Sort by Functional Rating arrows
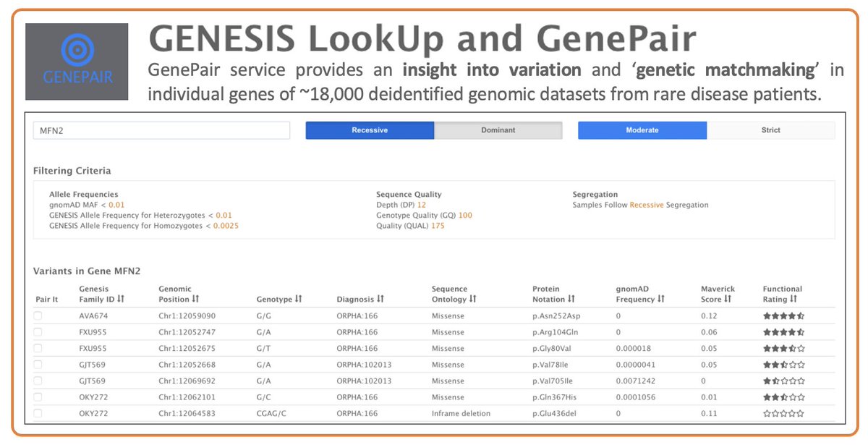 (793, 299)
